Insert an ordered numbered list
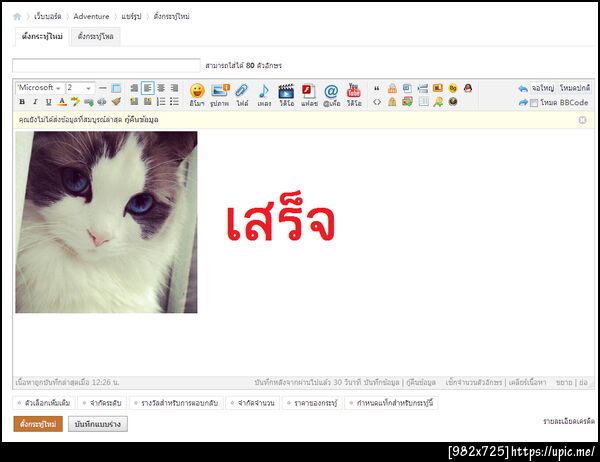 pyautogui.click(x=161, y=101)
